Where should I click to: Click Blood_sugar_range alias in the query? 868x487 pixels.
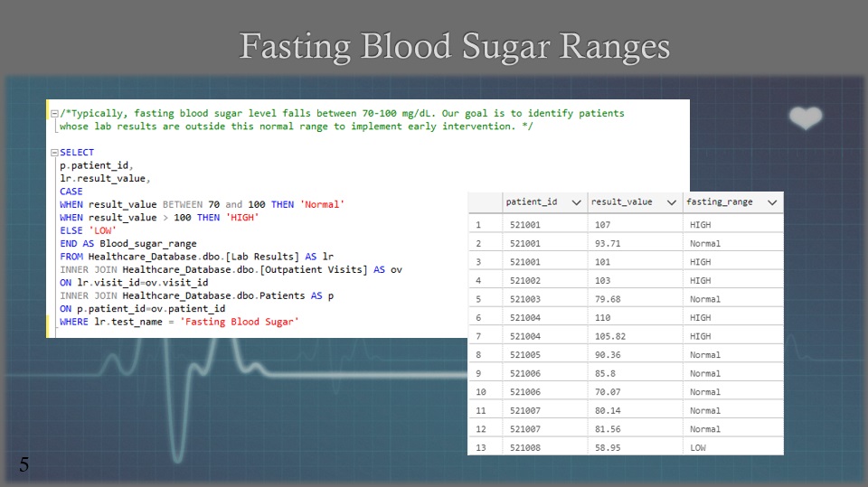(147, 244)
